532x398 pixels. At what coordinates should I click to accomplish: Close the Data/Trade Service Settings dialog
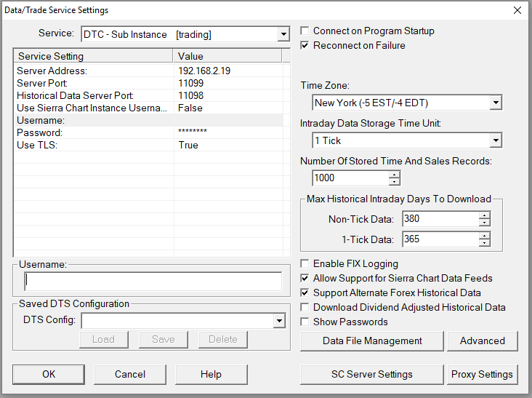pos(517,10)
